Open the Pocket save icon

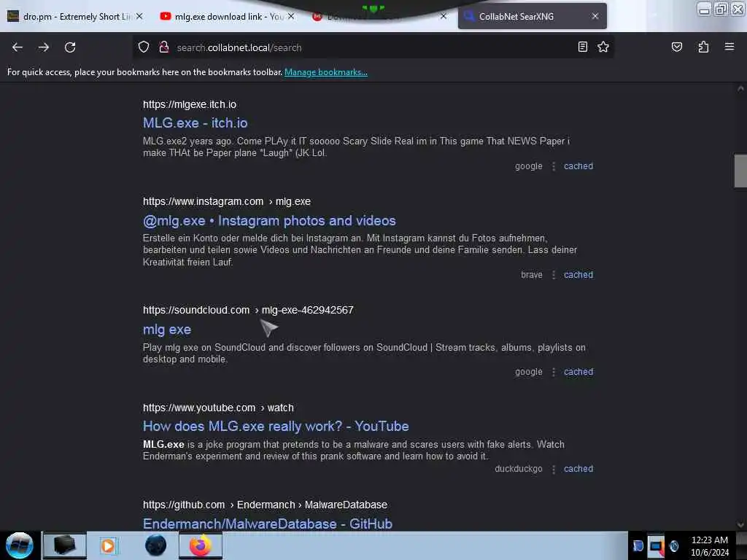(676, 47)
